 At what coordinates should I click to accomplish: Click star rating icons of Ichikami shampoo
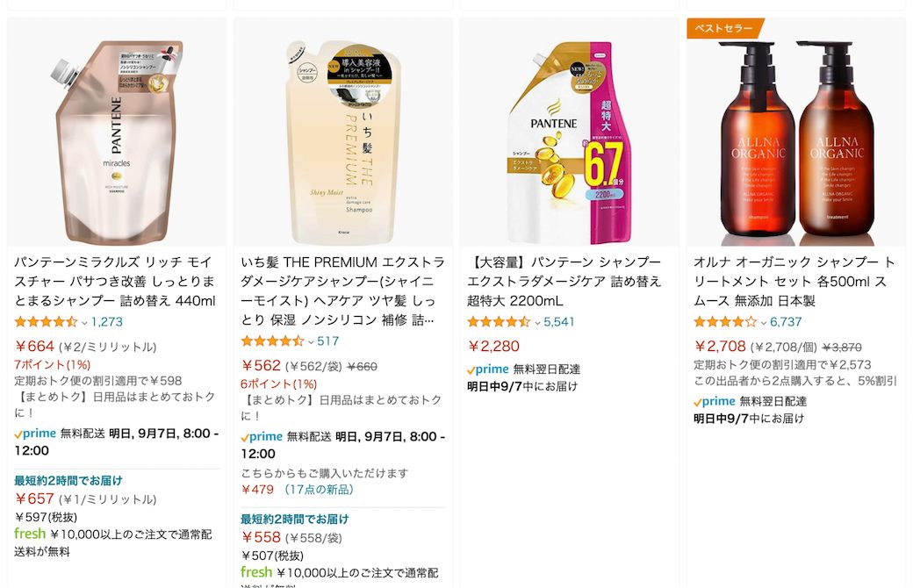pos(272,341)
